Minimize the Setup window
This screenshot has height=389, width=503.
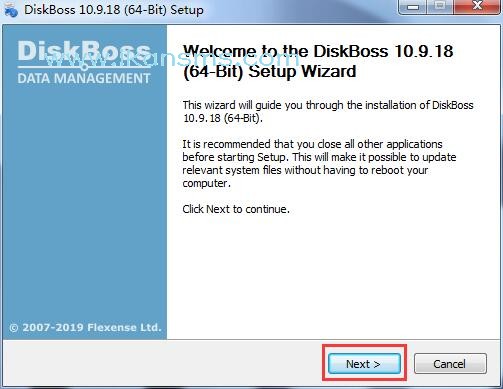[413, 6]
